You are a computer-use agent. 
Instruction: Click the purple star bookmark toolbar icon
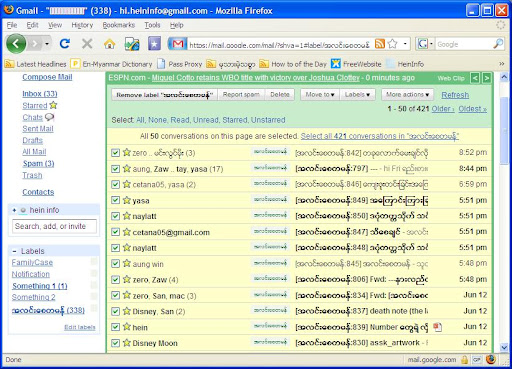154,44
